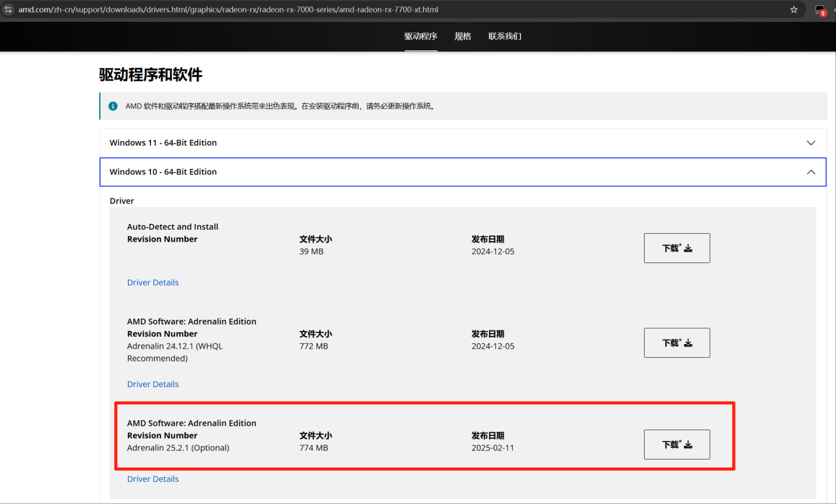Open Driver Details for Auto-Detect and Install
This screenshot has width=836, height=504.
click(153, 283)
